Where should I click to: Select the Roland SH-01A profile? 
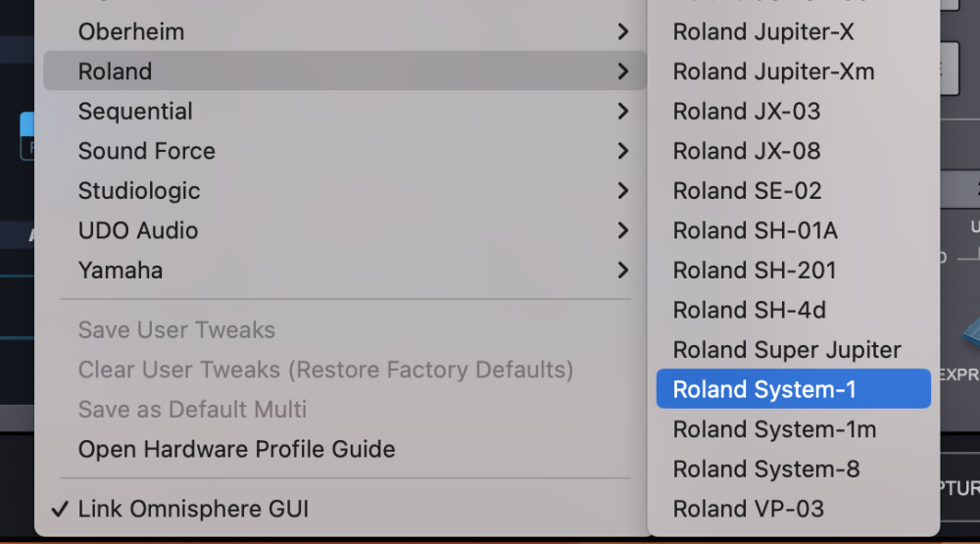755,231
